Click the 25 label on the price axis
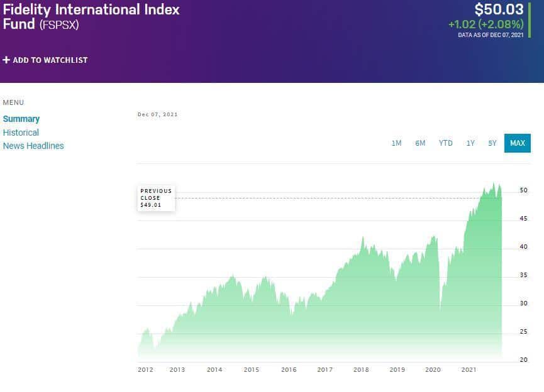544x392 pixels. tap(523, 332)
